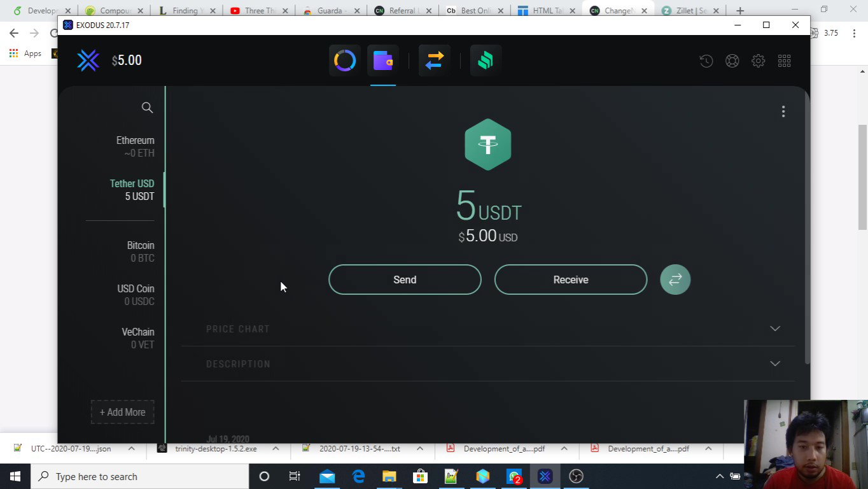Switch to the Referral browser tab
868x489 pixels.
point(403,11)
